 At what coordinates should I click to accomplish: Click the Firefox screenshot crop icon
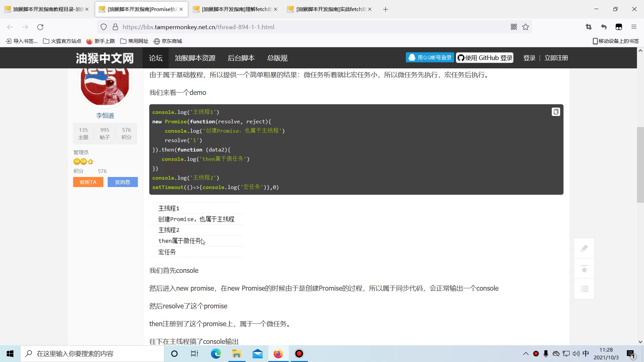coord(589,27)
